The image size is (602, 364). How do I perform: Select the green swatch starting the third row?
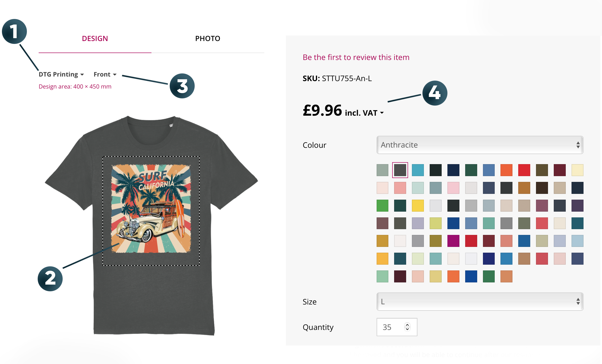click(x=382, y=205)
